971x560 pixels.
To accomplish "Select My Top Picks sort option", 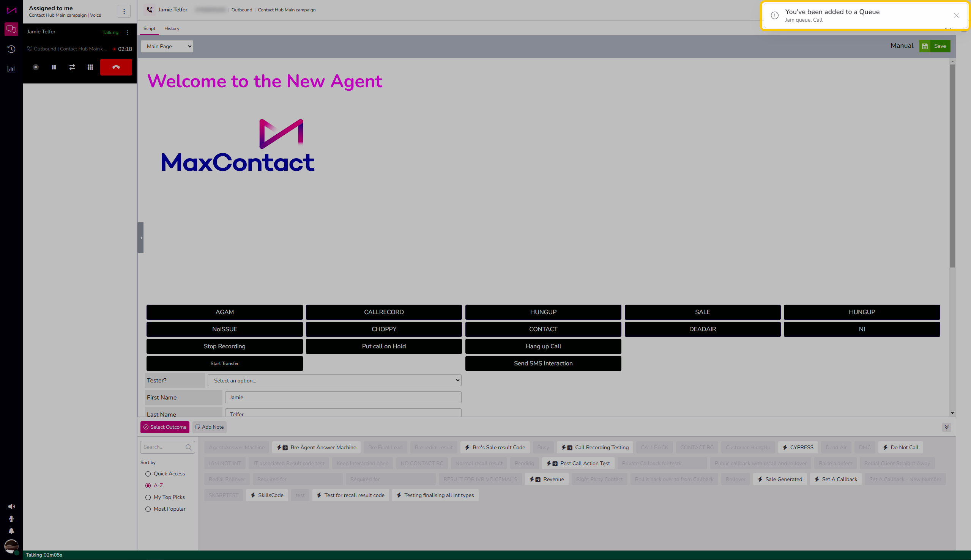I will pos(165,497).
